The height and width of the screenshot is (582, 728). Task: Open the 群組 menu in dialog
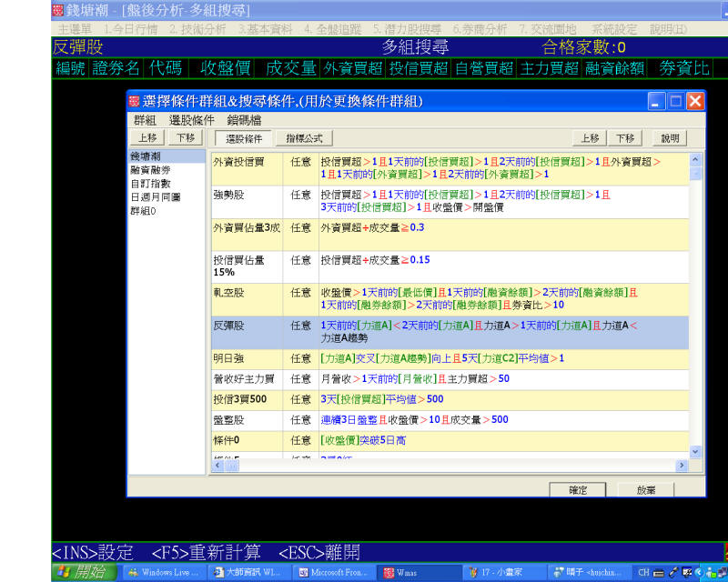(145, 120)
